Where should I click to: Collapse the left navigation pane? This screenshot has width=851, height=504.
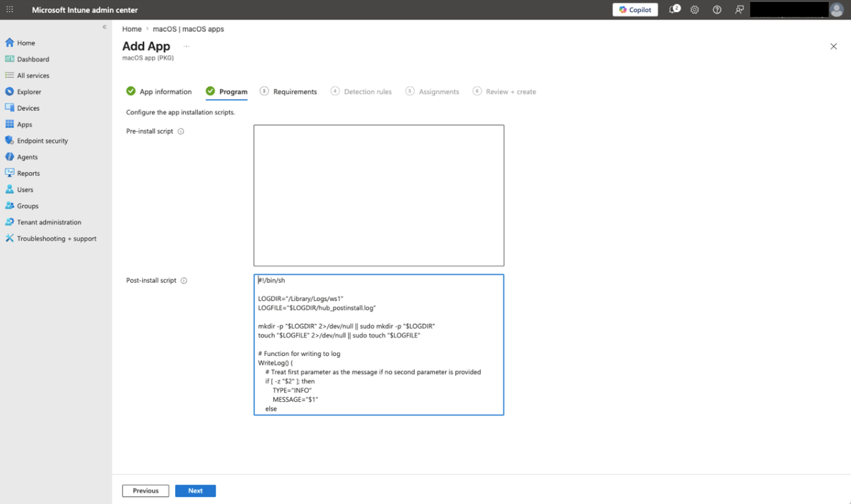pyautogui.click(x=104, y=27)
